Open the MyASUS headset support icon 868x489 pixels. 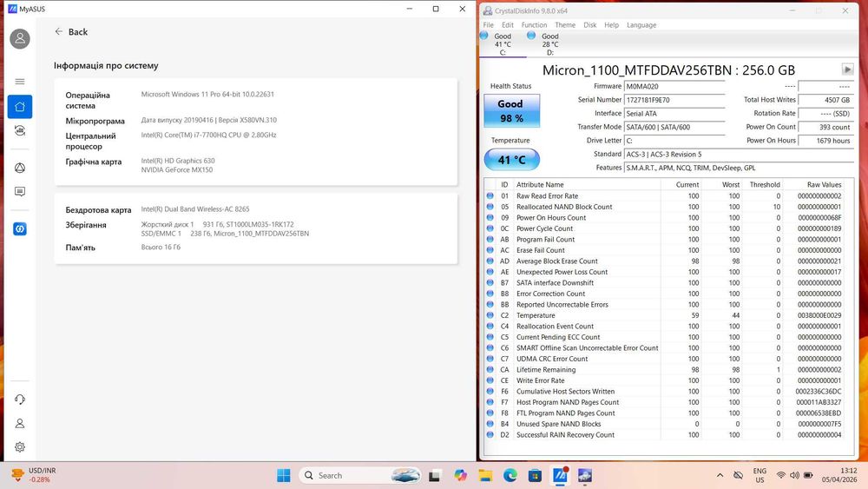point(20,400)
